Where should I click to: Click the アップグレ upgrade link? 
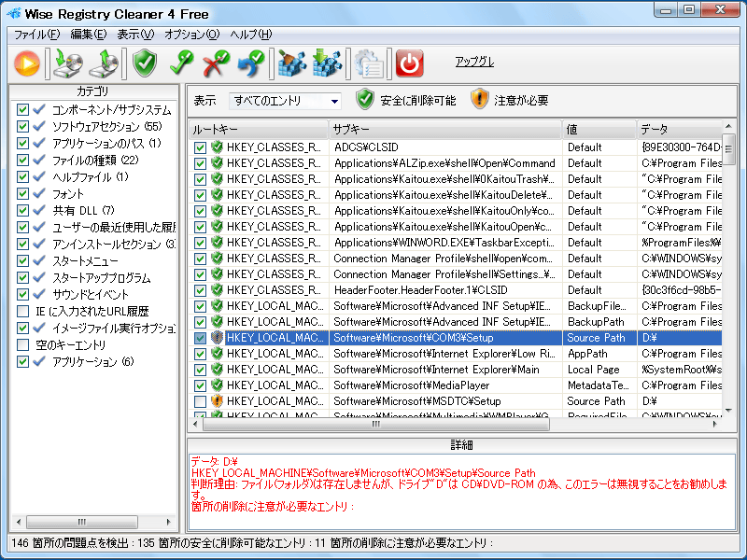pyautogui.click(x=474, y=62)
